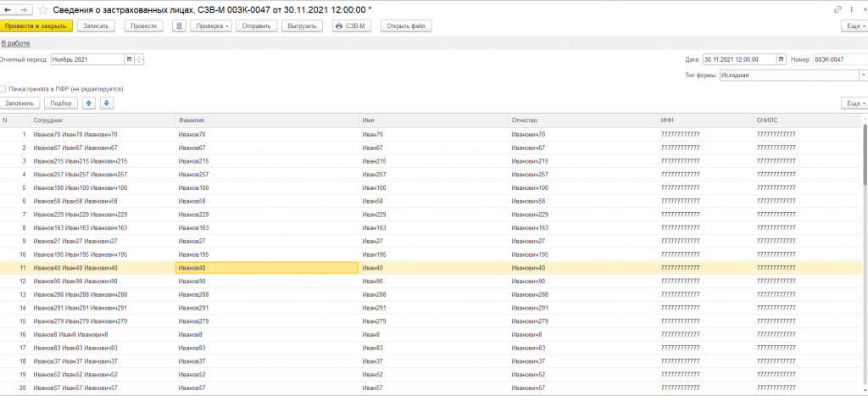Click the highlighted surname cell Иванов40
The height and width of the screenshot is (396, 868).
tap(267, 267)
